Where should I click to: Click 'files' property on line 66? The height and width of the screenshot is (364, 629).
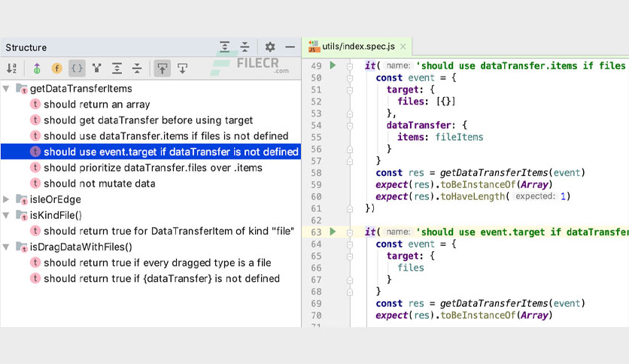pos(410,268)
